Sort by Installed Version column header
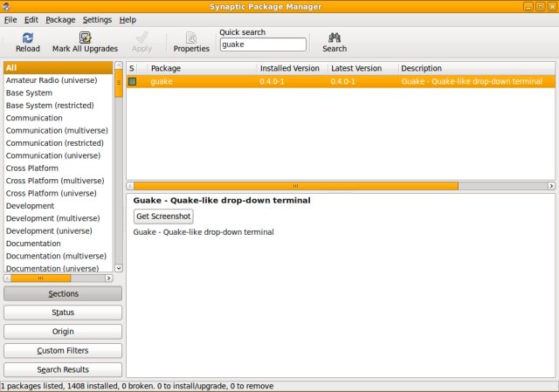Viewport: 559px width, 392px height. 293,68
